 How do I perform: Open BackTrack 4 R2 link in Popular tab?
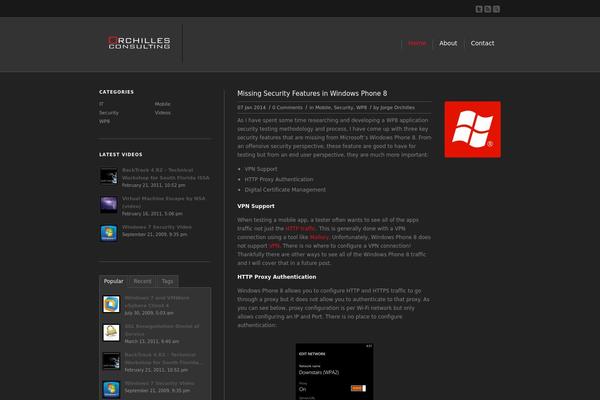162,359
